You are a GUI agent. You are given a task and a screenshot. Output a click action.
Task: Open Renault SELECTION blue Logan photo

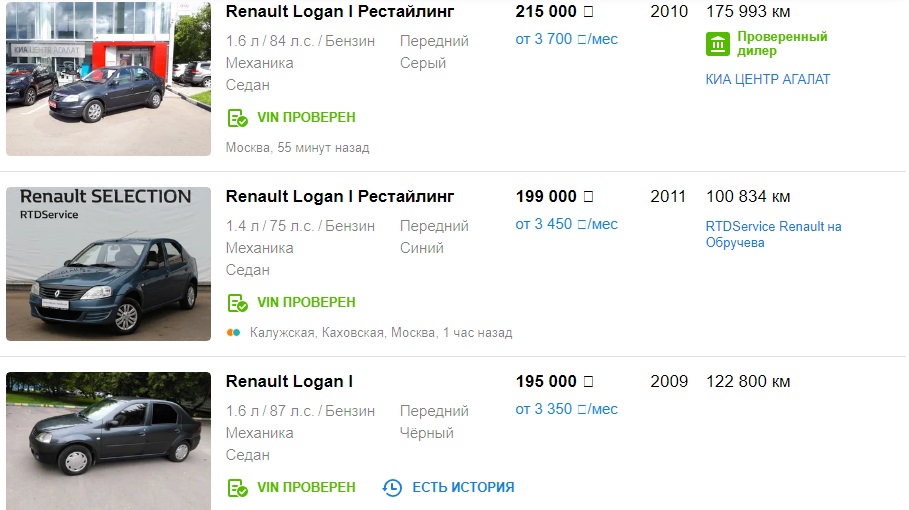point(108,264)
